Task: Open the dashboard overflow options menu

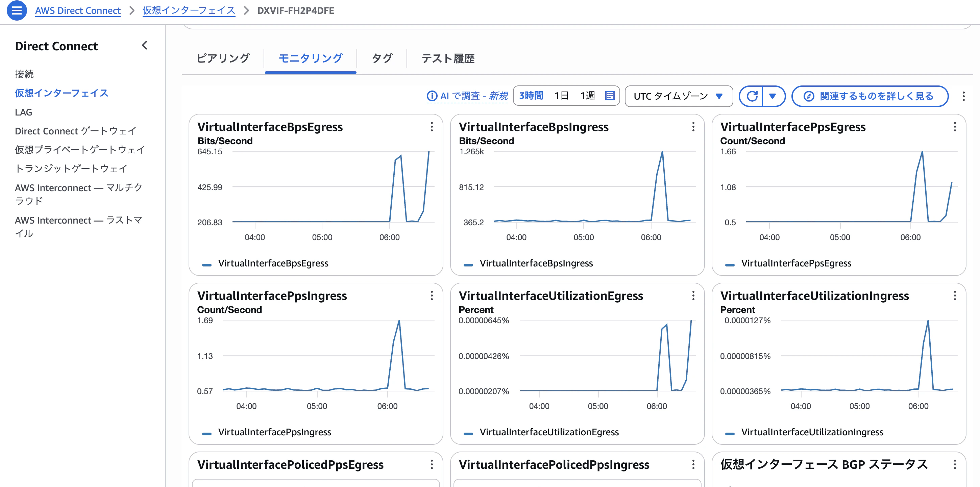Action: [964, 96]
